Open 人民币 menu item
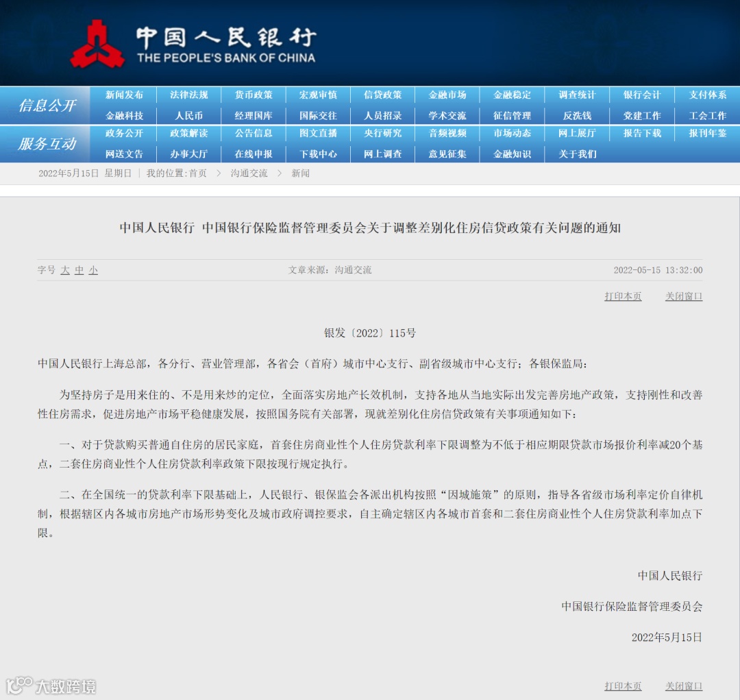 coord(189,116)
